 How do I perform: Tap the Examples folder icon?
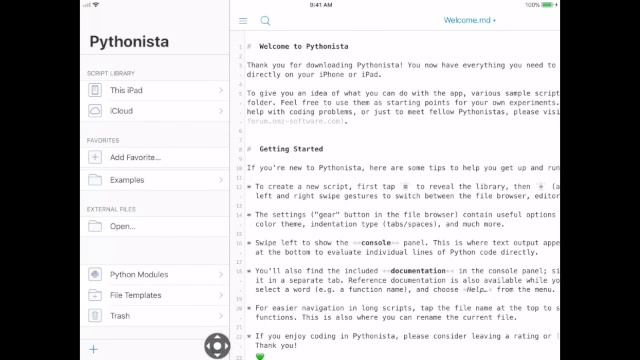[95, 180]
